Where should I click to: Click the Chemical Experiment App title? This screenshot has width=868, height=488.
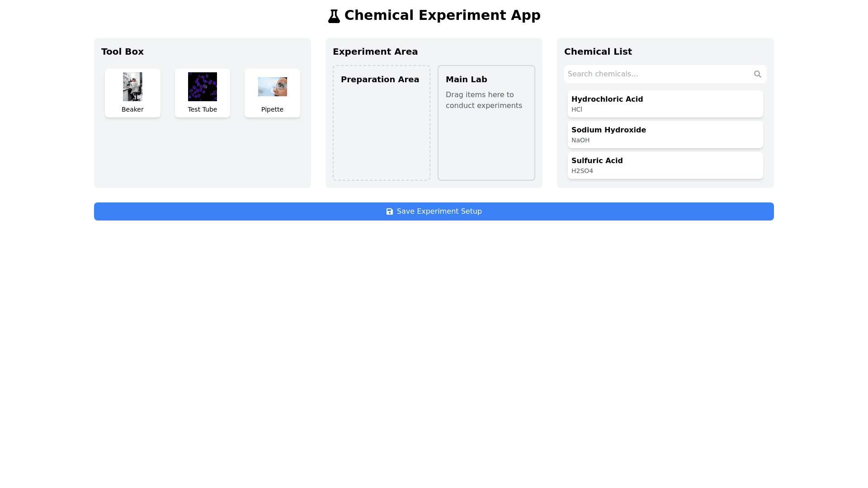(442, 15)
